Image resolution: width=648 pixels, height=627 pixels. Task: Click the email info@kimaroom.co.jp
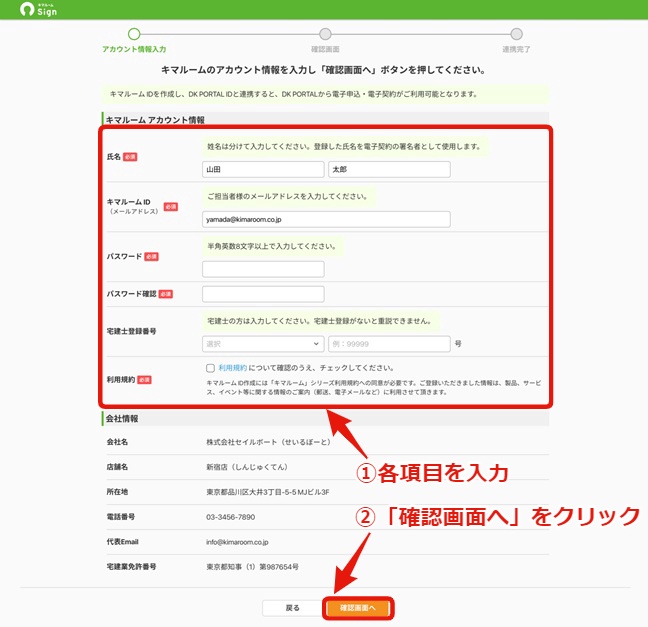click(x=237, y=542)
